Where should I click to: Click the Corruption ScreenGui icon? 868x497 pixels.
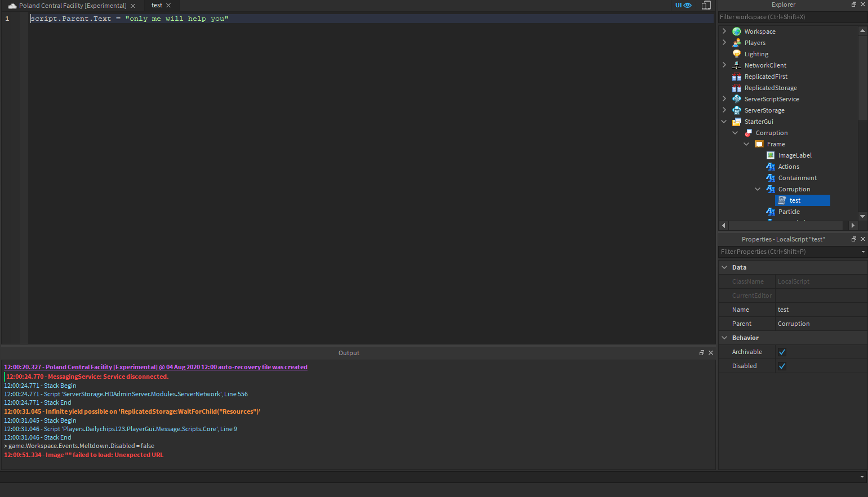point(748,133)
